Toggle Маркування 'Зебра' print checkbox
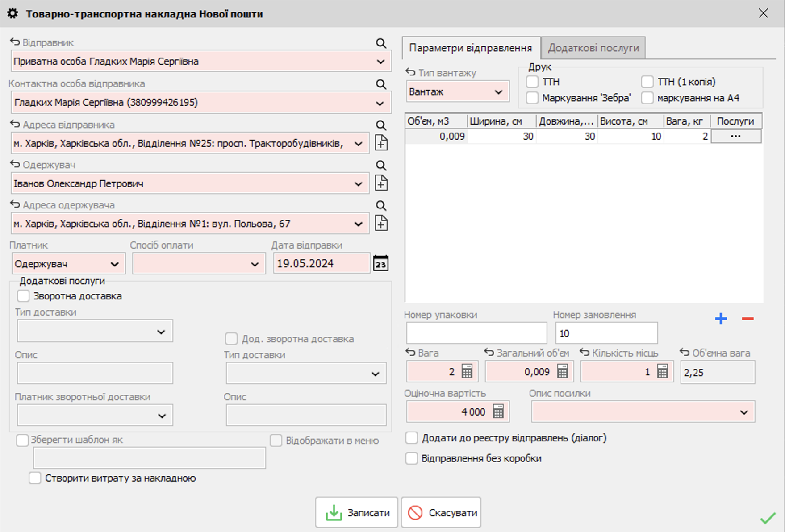 click(532, 98)
